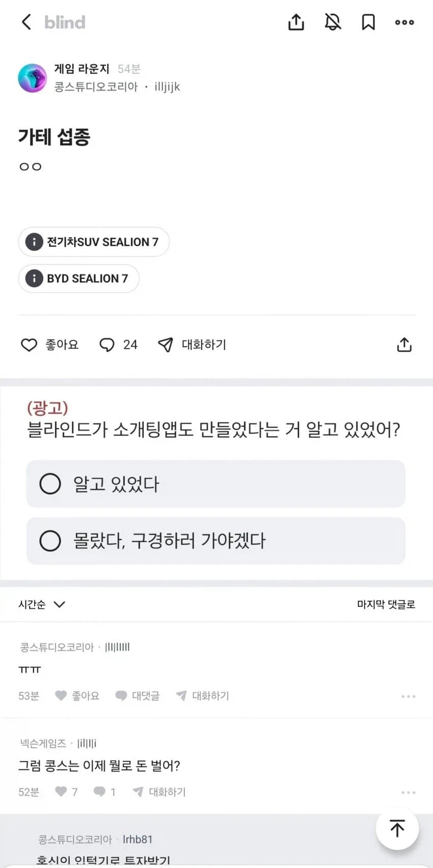Tap the back arrow icon

(26, 22)
